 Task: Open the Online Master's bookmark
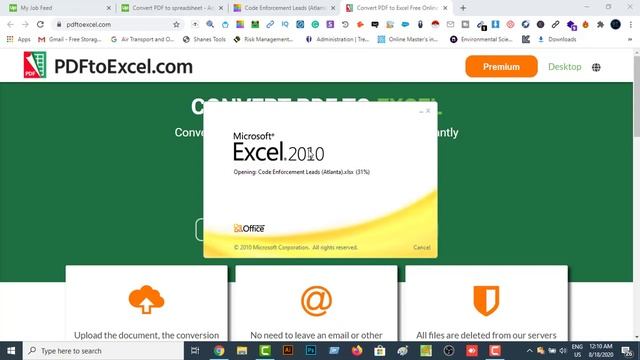(408, 39)
